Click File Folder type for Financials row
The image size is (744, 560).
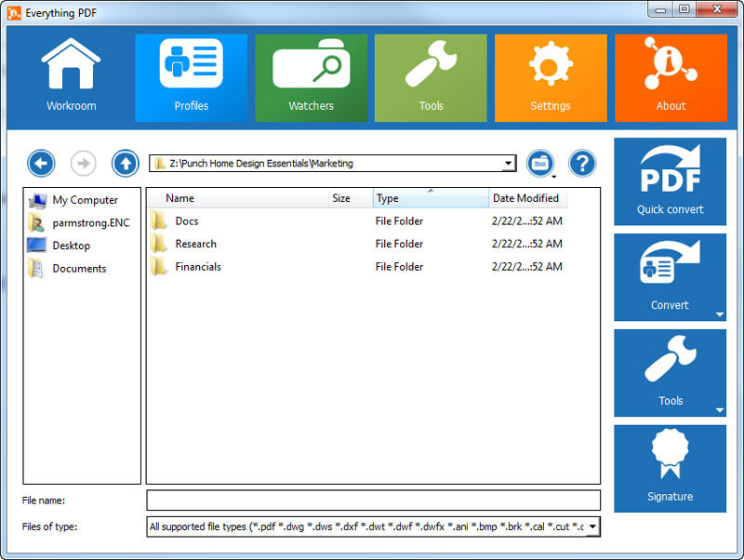(399, 267)
